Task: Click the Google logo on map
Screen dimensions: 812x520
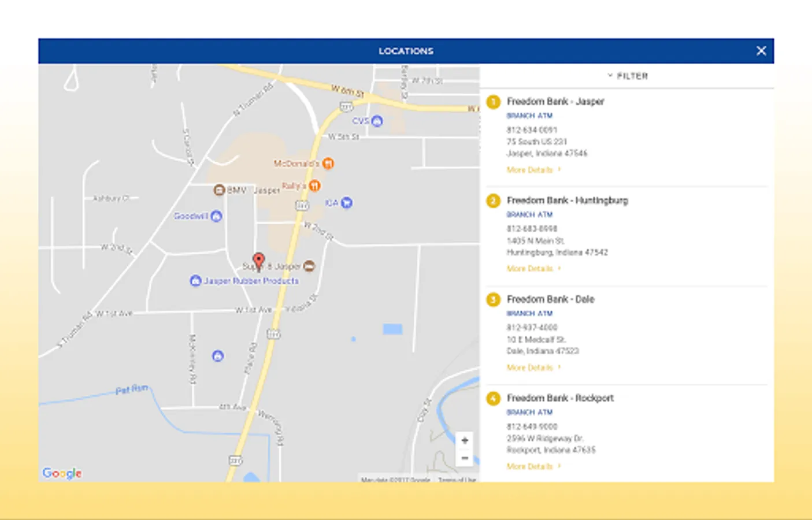Action: pos(62,473)
